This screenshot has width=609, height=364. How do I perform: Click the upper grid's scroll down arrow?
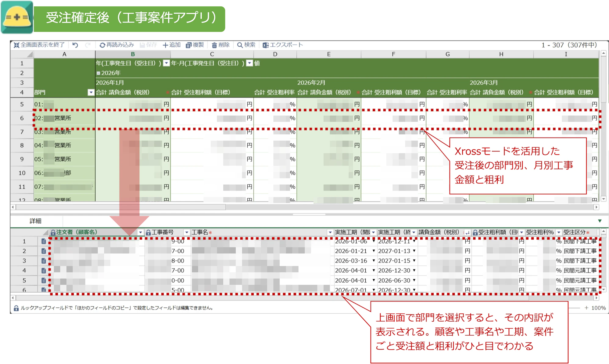point(603,199)
